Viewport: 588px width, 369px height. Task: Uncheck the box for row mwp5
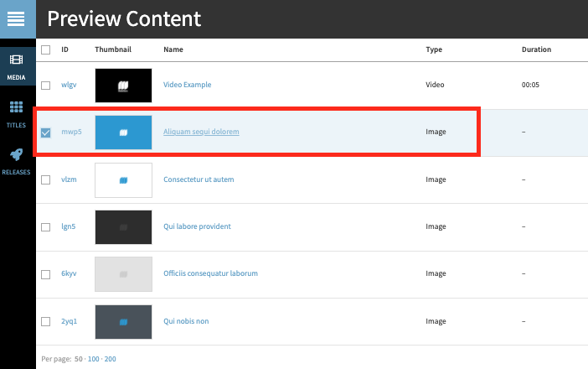(46, 133)
